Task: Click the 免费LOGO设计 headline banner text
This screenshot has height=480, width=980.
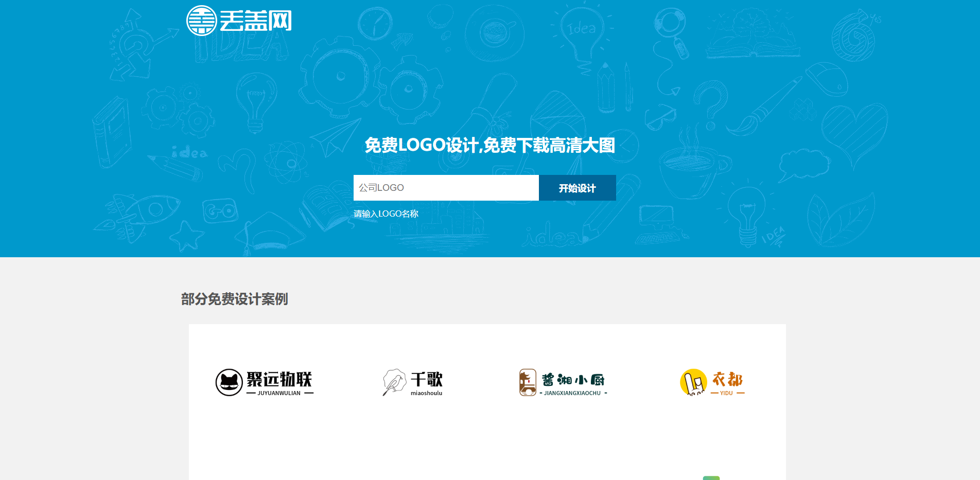Action: 489,146
